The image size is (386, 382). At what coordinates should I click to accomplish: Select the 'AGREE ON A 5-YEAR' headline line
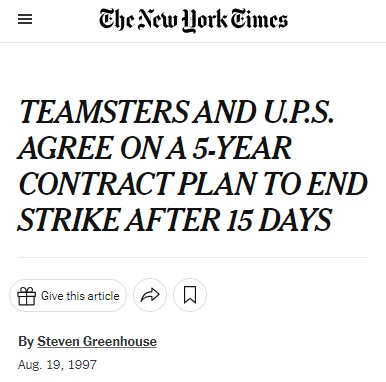tap(155, 147)
